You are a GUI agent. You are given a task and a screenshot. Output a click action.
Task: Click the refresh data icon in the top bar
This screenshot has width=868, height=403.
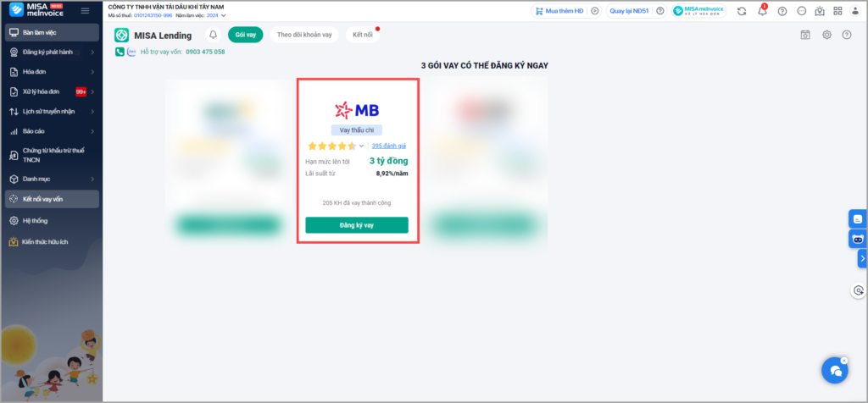click(742, 11)
